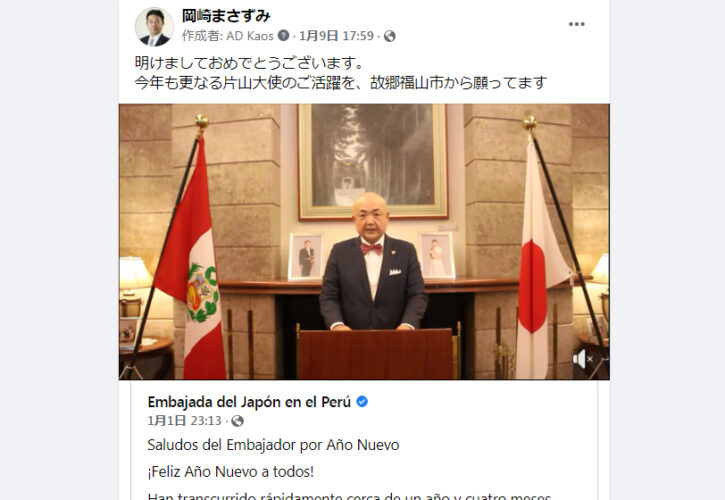Click the ¡Feliz Año Nuevo a todos! line
The width and height of the screenshot is (725, 500).
click(230, 472)
